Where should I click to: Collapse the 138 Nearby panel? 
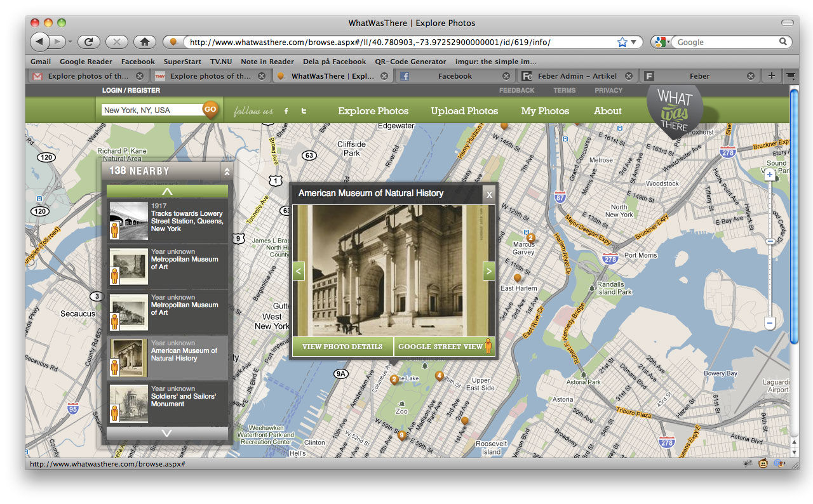tap(227, 171)
